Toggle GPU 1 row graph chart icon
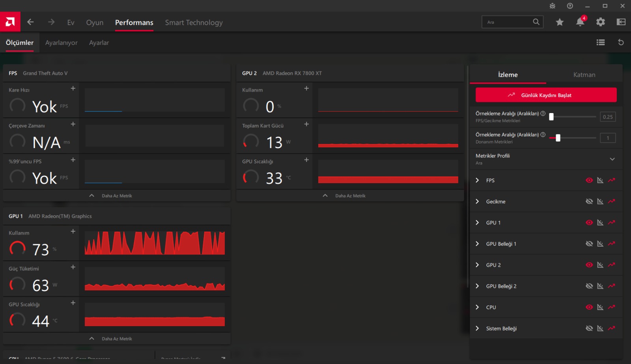 point(600,223)
